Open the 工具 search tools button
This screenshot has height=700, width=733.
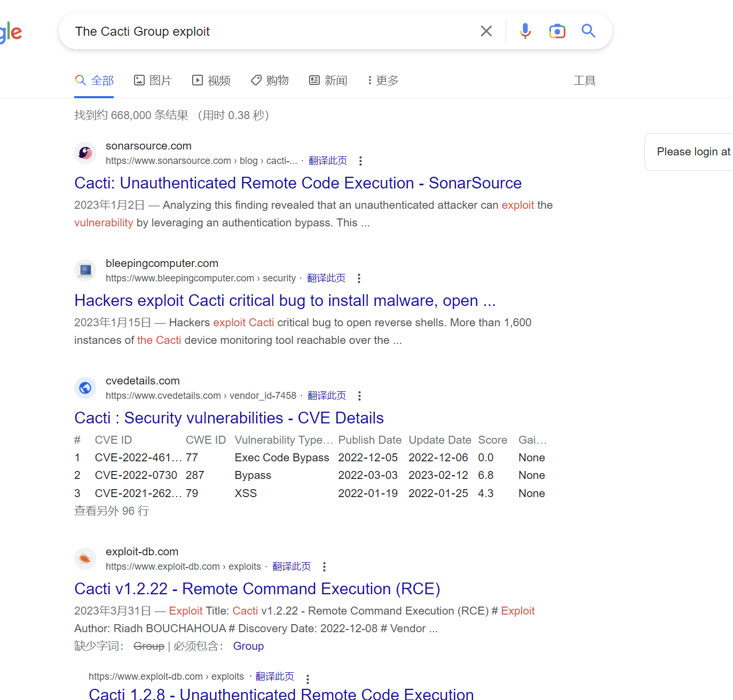pyautogui.click(x=584, y=81)
